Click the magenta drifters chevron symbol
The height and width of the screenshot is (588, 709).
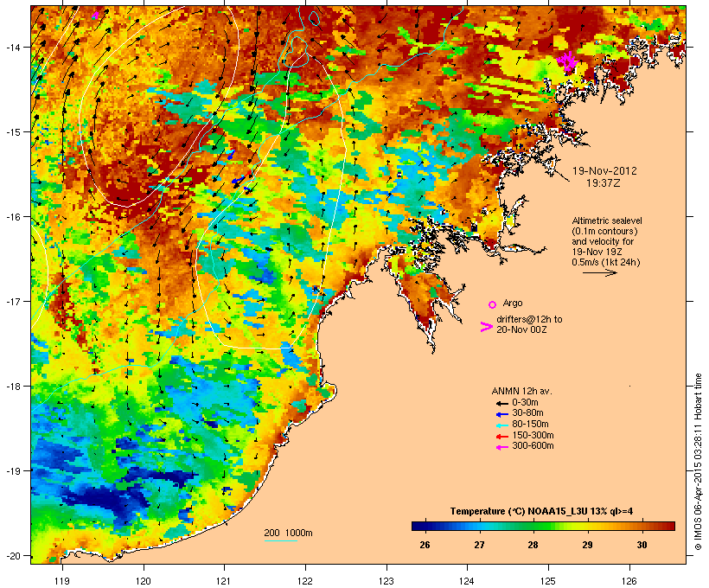pyautogui.click(x=486, y=327)
